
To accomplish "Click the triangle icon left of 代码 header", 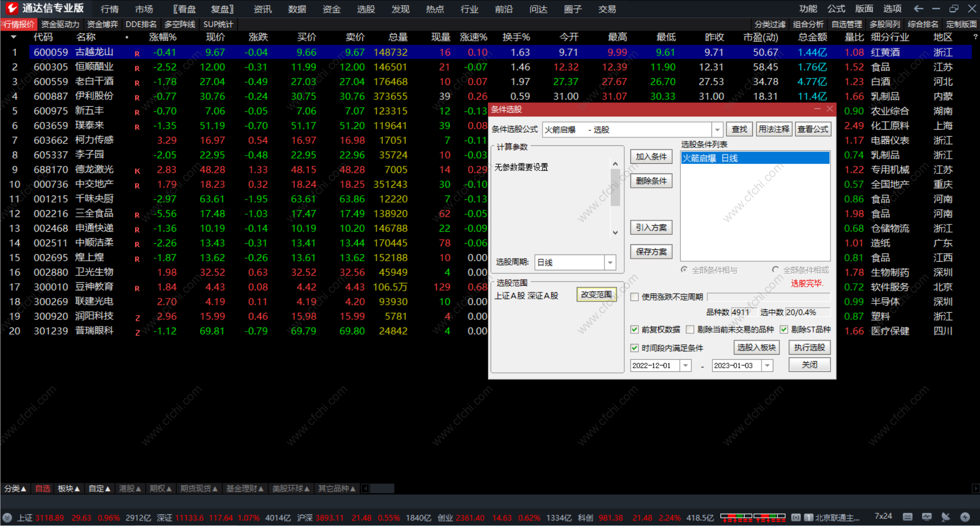I will [x=13, y=37].
